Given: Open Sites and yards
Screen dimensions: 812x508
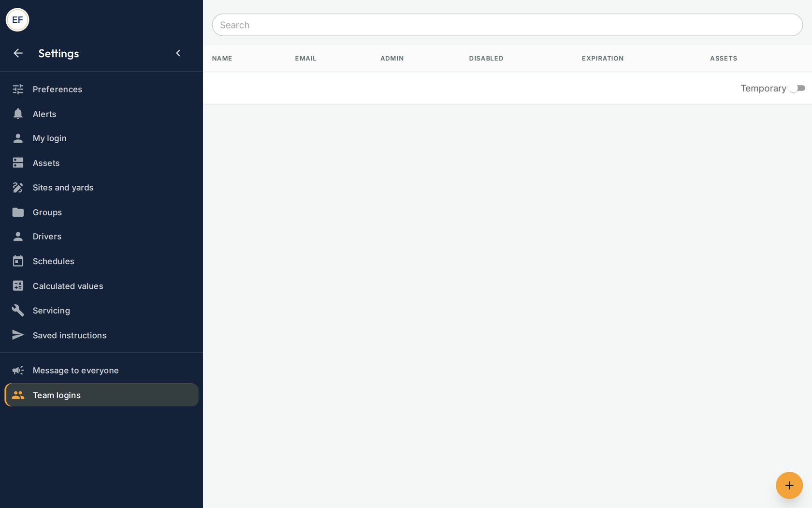Looking at the screenshot, I should [101, 187].
